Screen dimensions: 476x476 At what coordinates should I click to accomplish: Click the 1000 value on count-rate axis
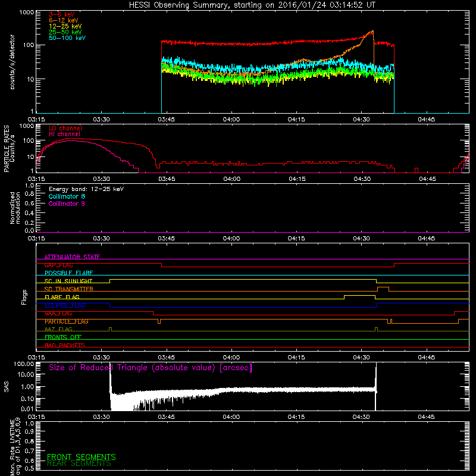[27, 12]
